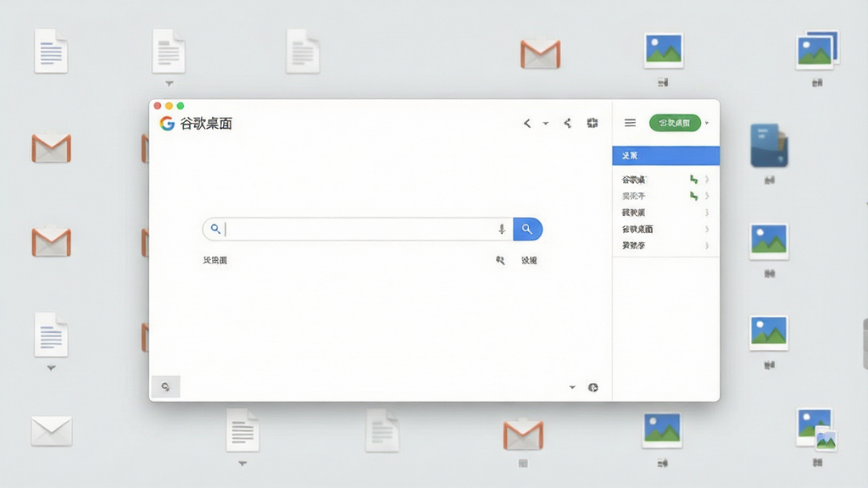Open the picture icon with a small overlapping thumbnail
Viewport: 868px width, 488px height.
[817, 430]
